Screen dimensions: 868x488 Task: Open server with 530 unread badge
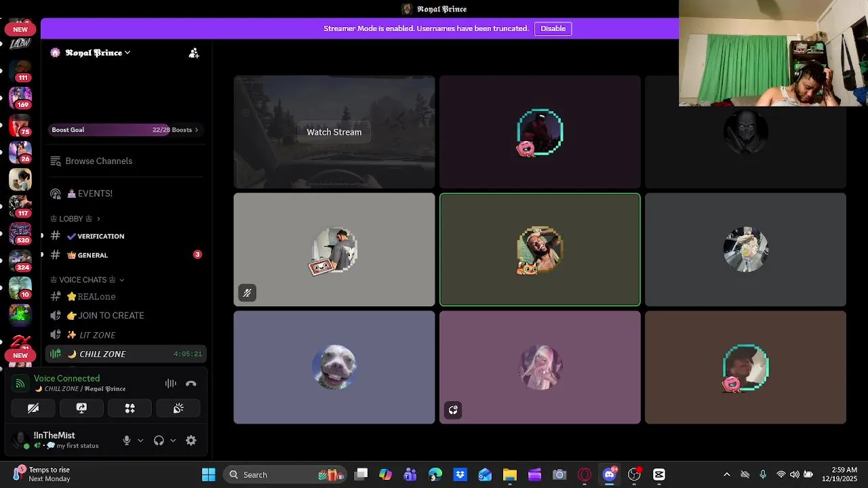click(20, 234)
